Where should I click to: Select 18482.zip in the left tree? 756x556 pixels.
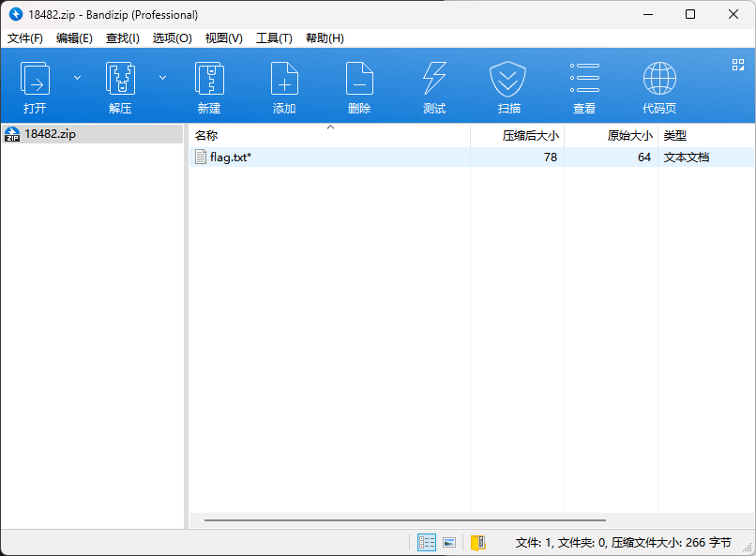(x=93, y=134)
